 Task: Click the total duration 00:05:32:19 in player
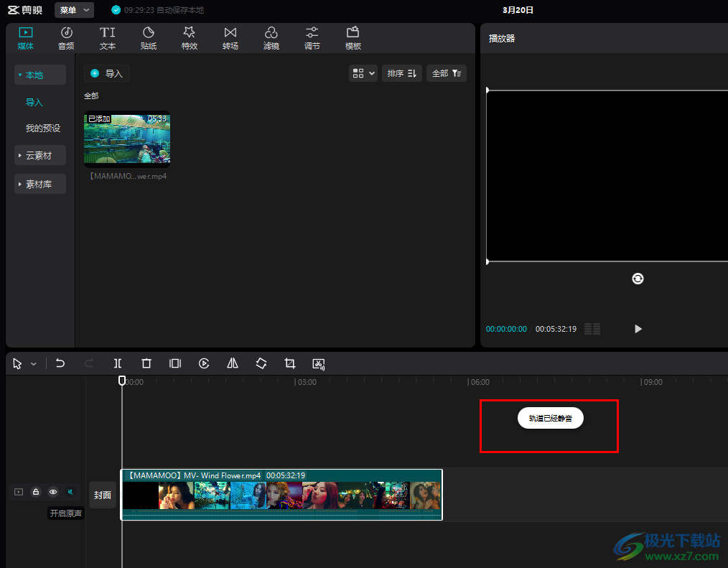[556, 329]
